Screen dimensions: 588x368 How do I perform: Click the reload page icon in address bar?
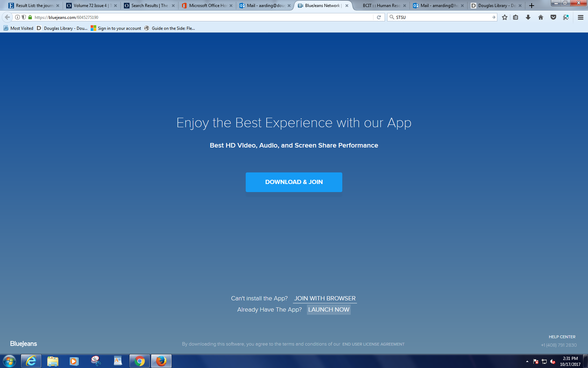coord(379,17)
